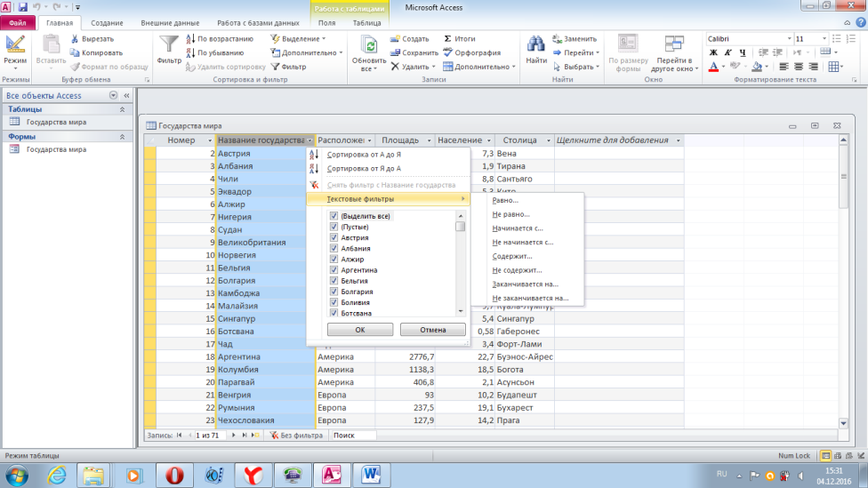This screenshot has height=488, width=868.
Task: Apply underline Ч formatting
Action: pyautogui.click(x=743, y=52)
